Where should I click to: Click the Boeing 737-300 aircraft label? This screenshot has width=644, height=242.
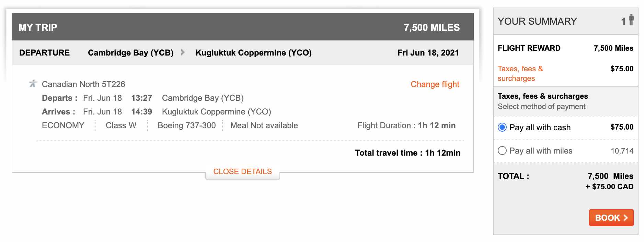[x=186, y=125]
